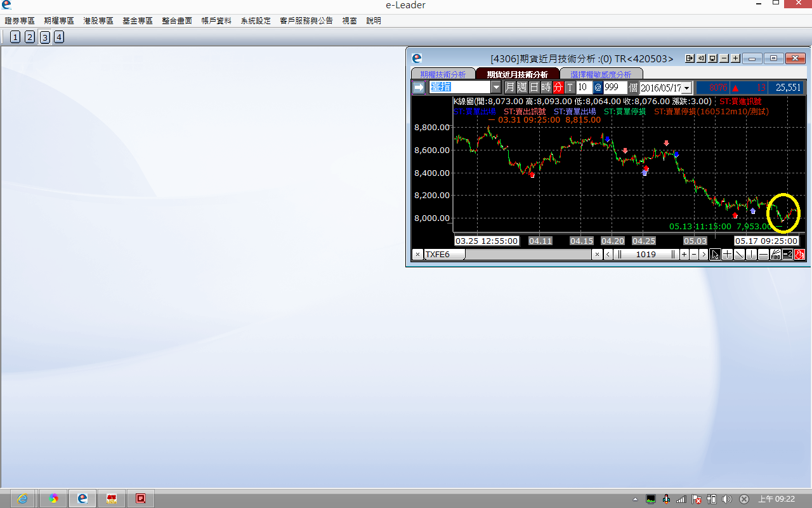The image size is (812, 508).
Task: Open the 2016/05/17 date dropdown
Action: [x=686, y=88]
